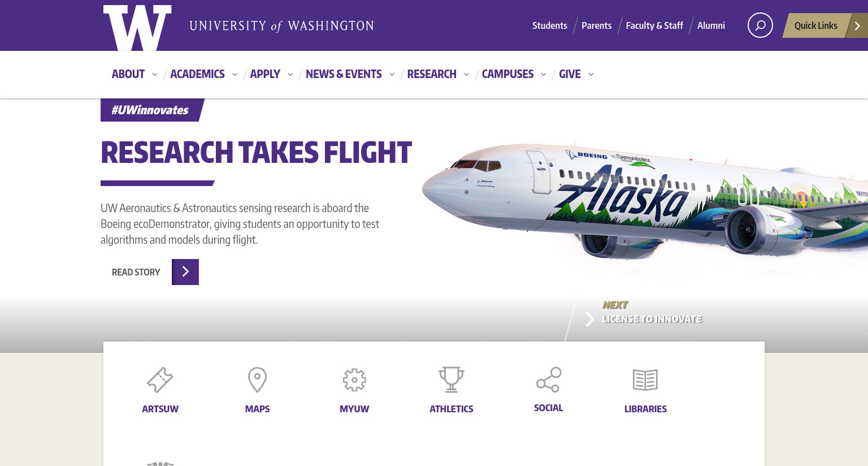Screen dimensions: 868x466
Task: Click the Read Story arrow button
Action: tap(185, 272)
